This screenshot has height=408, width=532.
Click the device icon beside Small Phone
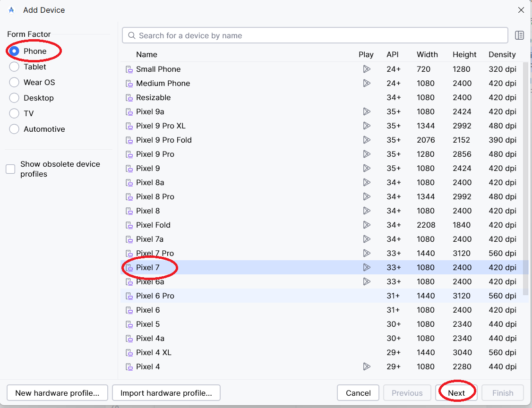(x=129, y=69)
